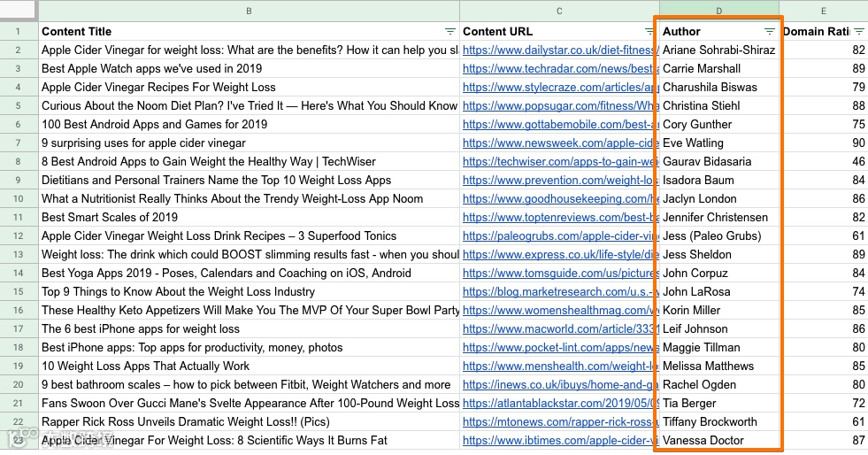Select the author cell Tia Berger
This screenshot has height=455, width=868.
tap(719, 404)
